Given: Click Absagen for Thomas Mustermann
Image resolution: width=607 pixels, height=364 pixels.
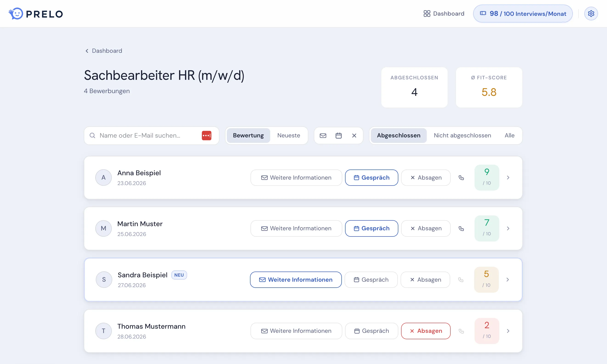Looking at the screenshot, I should pos(426,331).
